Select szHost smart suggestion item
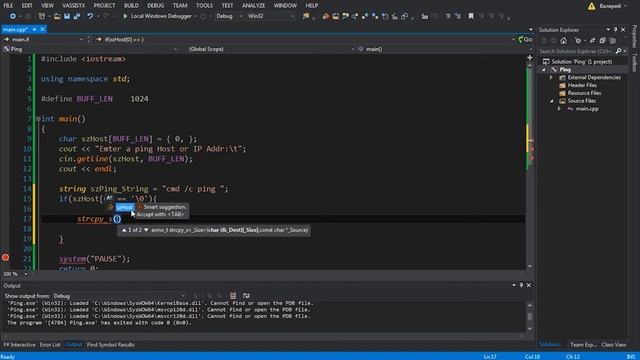 point(124,207)
